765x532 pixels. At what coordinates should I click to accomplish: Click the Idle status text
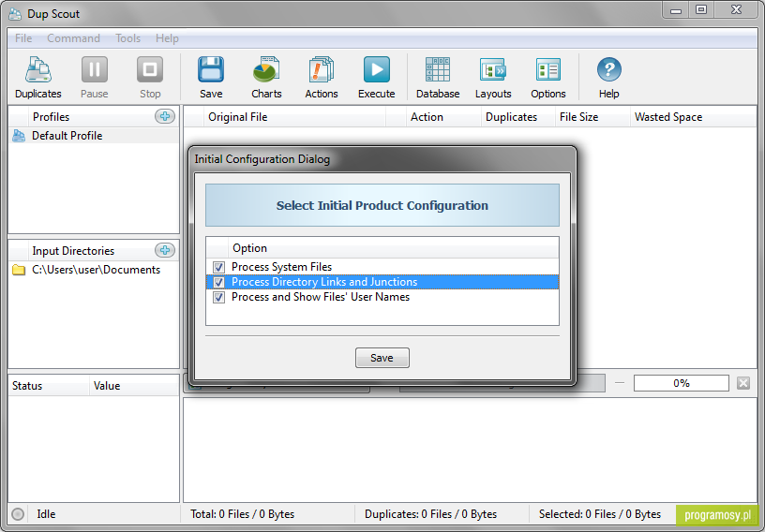coord(46,514)
